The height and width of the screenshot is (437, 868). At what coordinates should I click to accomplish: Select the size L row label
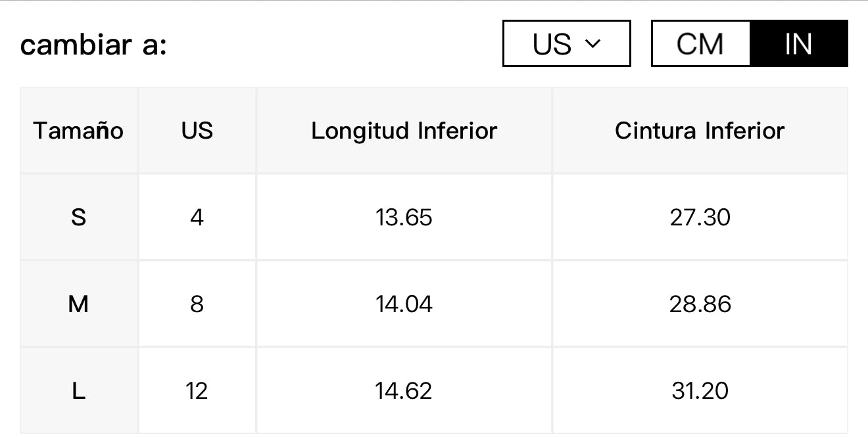(79, 390)
